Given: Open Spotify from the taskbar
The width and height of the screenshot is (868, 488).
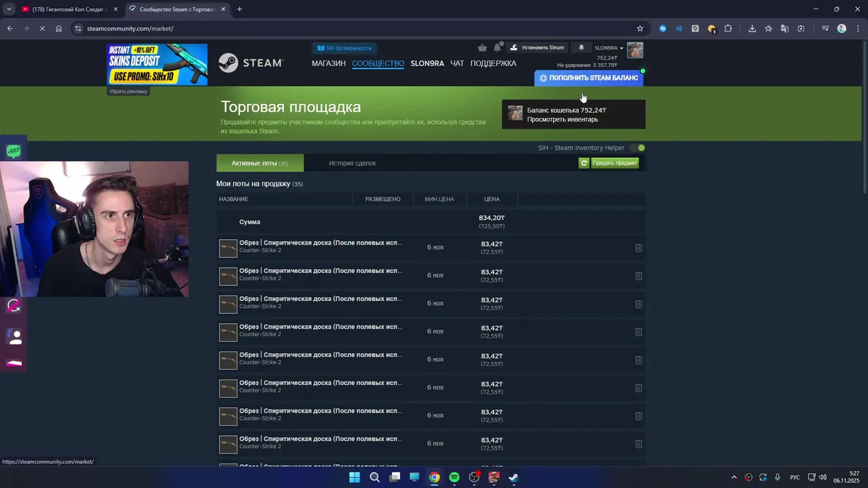Looking at the screenshot, I should click(x=454, y=477).
